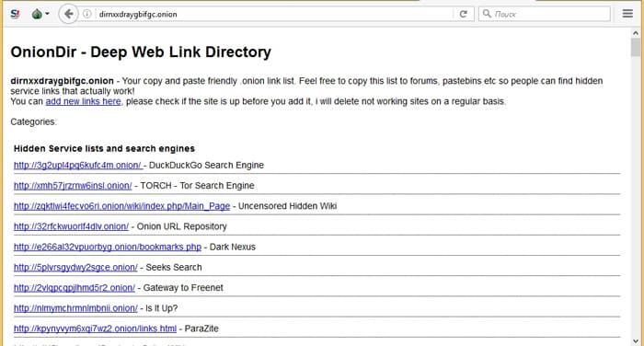Show site information via info icon
Screen dimensions: 644x346
[x=87, y=14]
